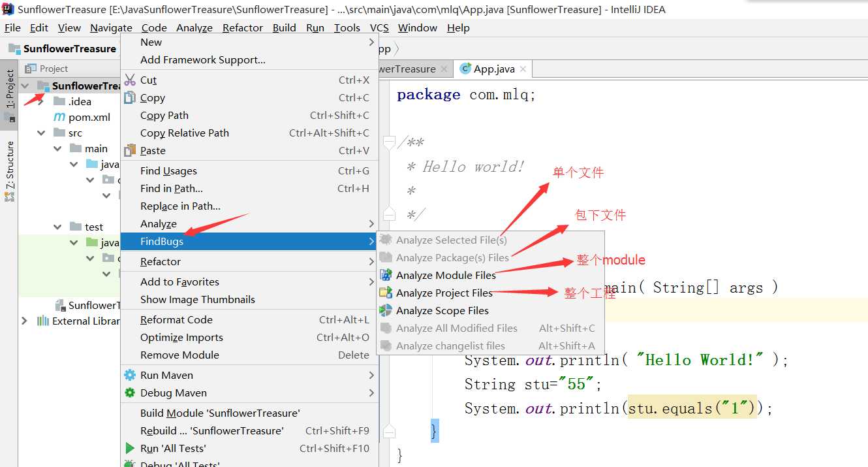Image resolution: width=868 pixels, height=467 pixels.
Task: Fold the Javadoc comment in editor gutter
Action: 389,142
